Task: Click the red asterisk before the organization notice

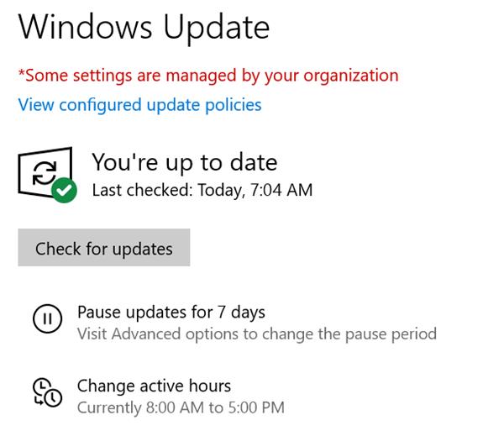Action: [x=21, y=74]
